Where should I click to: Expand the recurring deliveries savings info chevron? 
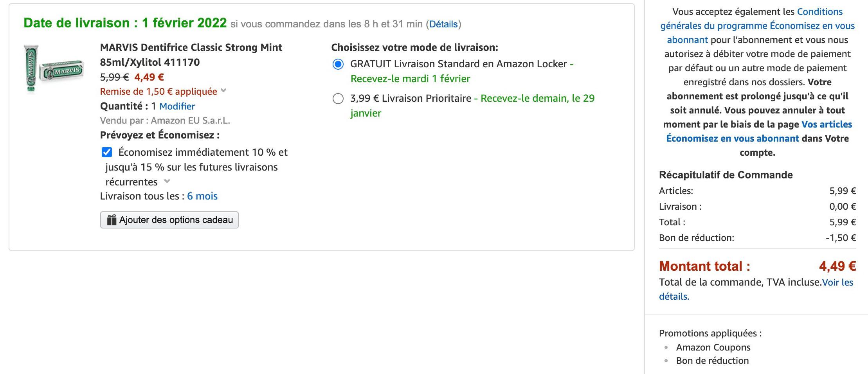[x=167, y=181]
